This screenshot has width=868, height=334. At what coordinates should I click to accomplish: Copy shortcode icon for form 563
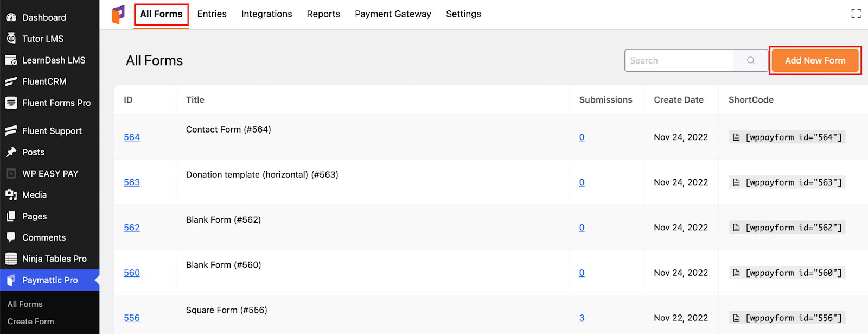pyautogui.click(x=736, y=182)
